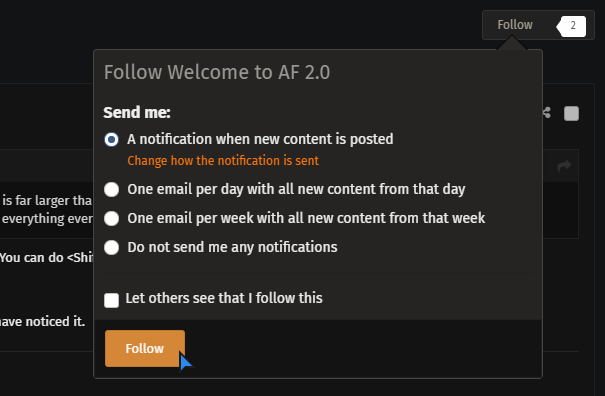Click the Send me: heading

tap(137, 113)
